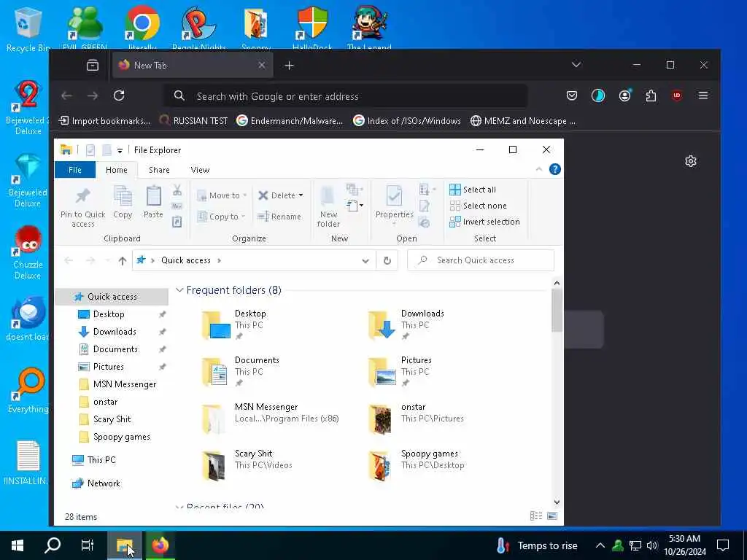
Task: Select Quick access in navigation pane
Action: [x=112, y=297]
